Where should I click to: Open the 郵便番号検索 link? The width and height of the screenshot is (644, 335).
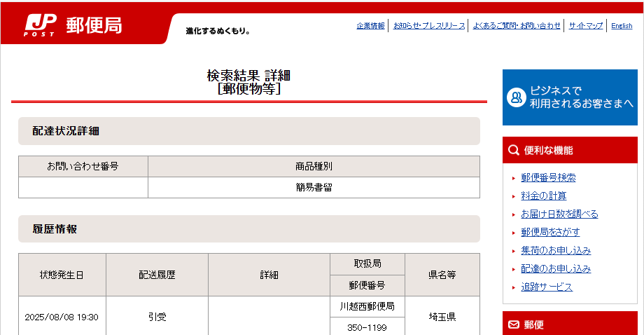(x=548, y=178)
